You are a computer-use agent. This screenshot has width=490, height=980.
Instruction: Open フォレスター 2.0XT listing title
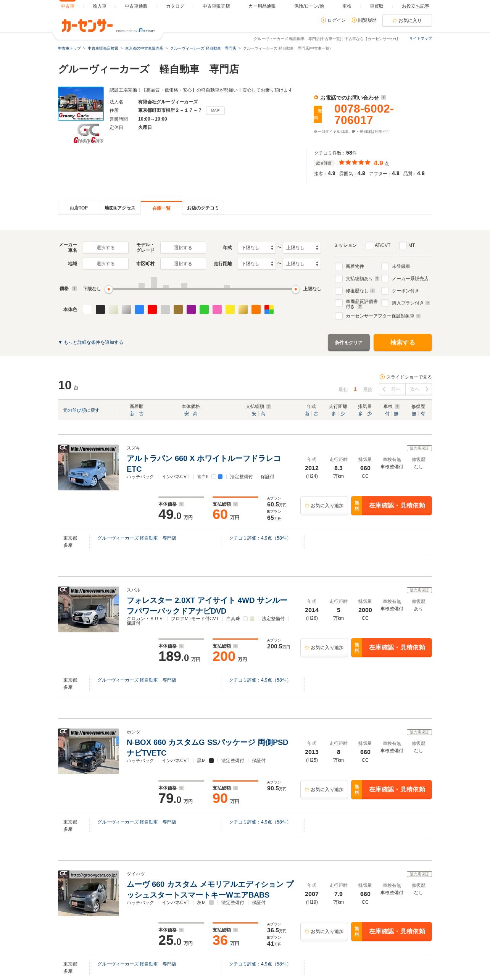click(x=207, y=605)
